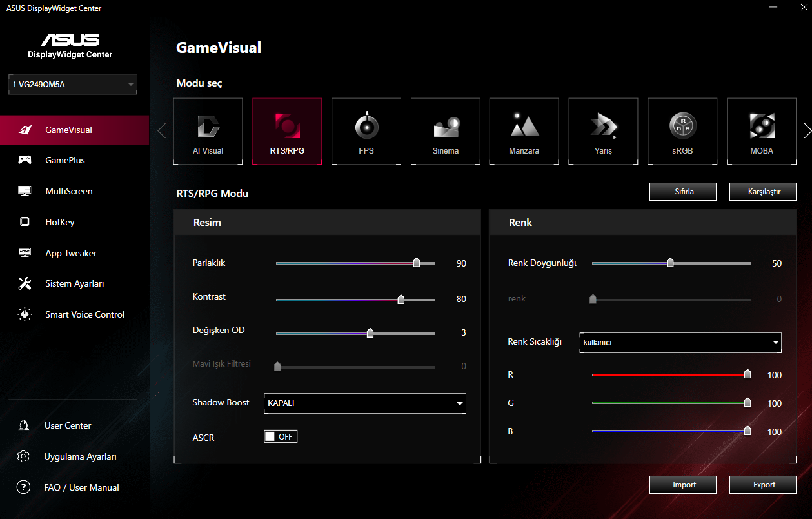
Task: Toggle the ASCR switch on
Action: coord(281,437)
